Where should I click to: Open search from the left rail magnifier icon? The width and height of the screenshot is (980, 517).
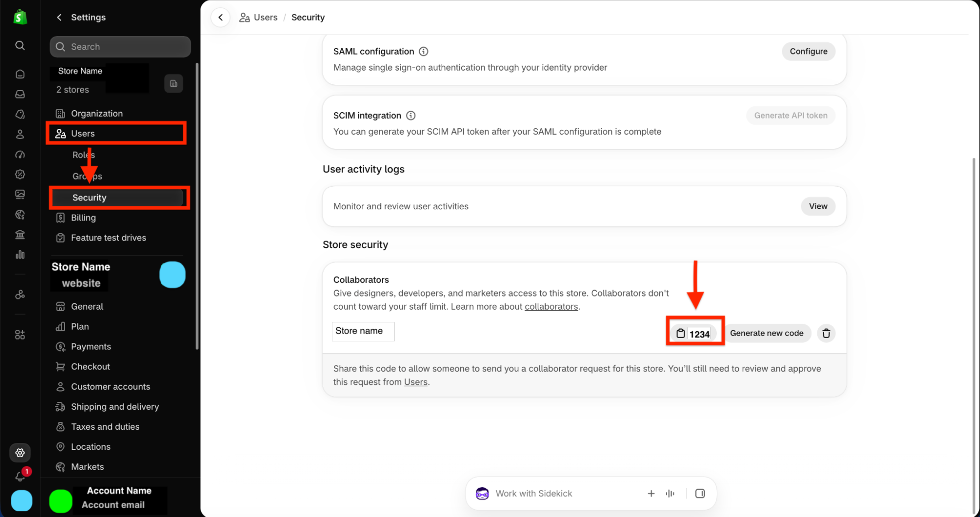(x=20, y=46)
